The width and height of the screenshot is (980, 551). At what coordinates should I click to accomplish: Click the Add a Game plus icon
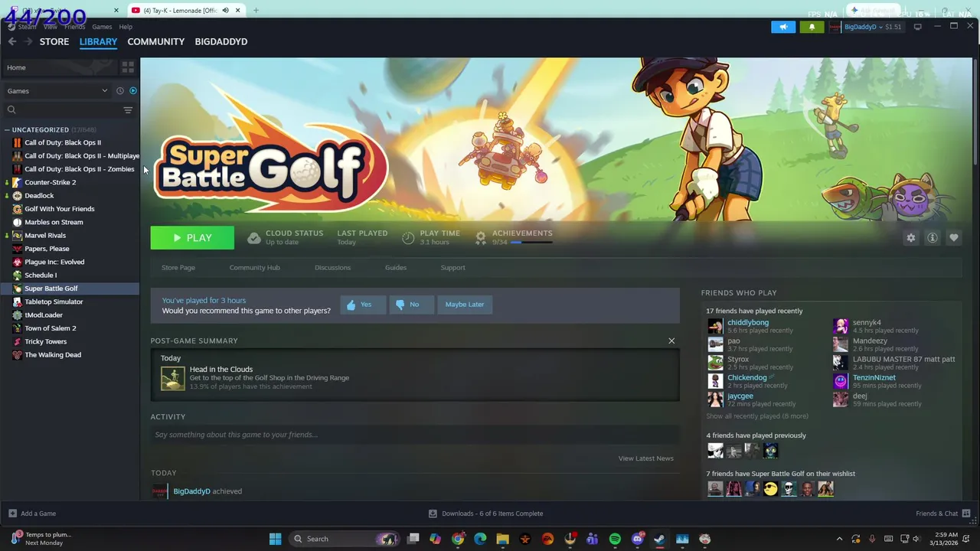point(12,514)
